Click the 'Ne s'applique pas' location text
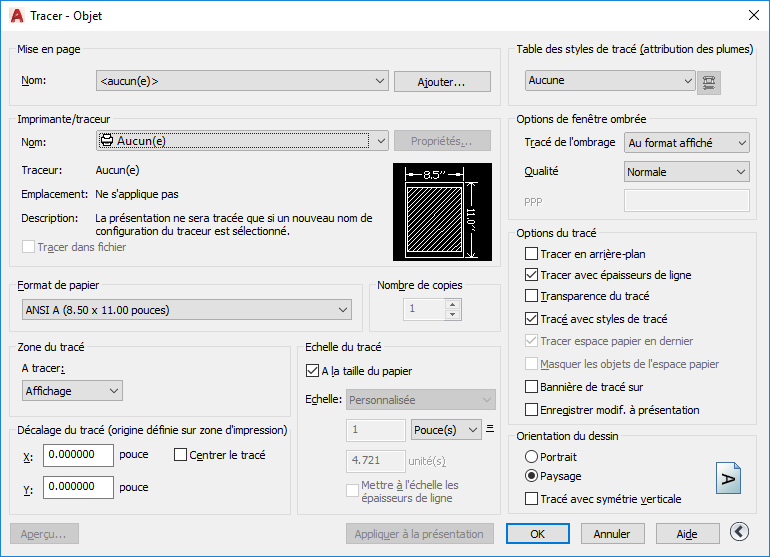Screen dimensions: 770x557 pos(137,194)
